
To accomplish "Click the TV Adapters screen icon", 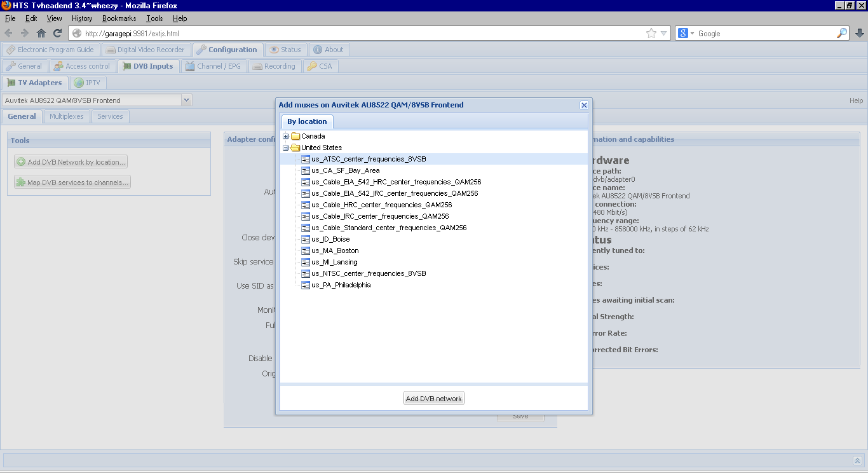I will pos(10,83).
